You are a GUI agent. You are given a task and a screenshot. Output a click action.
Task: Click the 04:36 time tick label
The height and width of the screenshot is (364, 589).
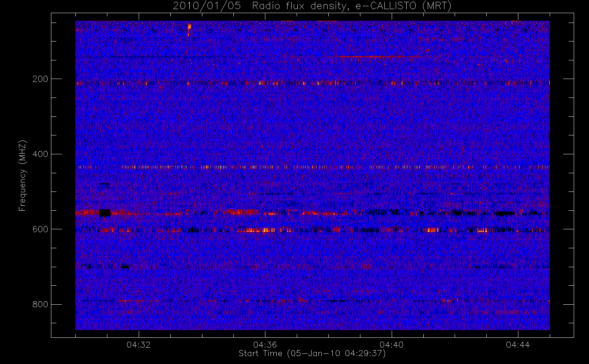265,345
